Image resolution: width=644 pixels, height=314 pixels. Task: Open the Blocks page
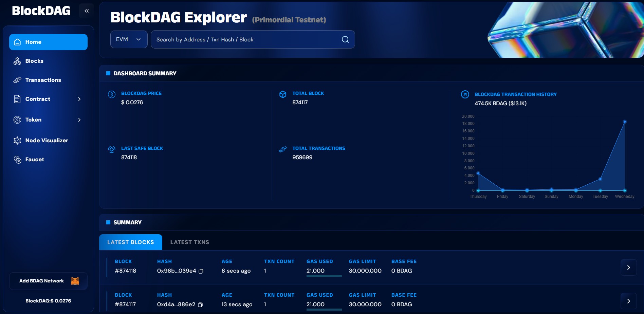point(34,61)
